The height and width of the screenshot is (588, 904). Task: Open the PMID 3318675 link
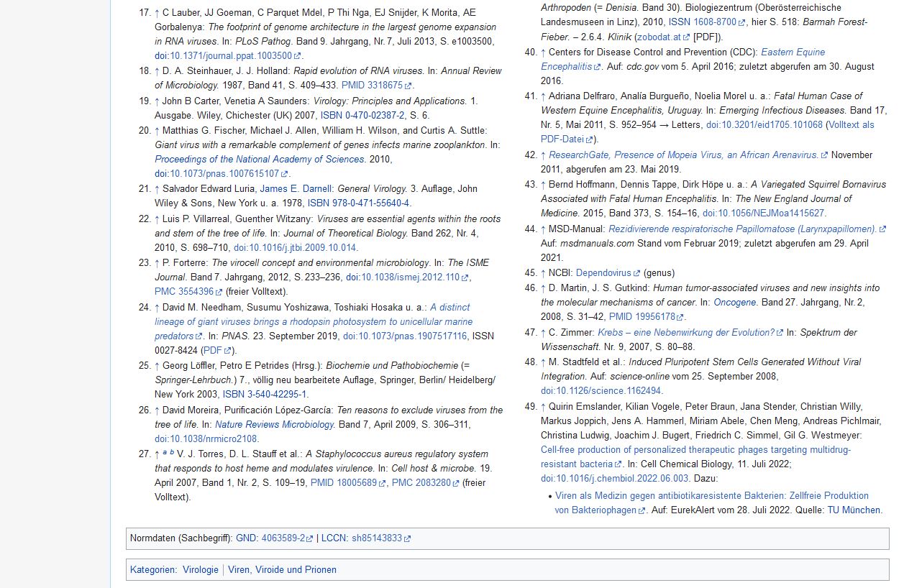[373, 86]
